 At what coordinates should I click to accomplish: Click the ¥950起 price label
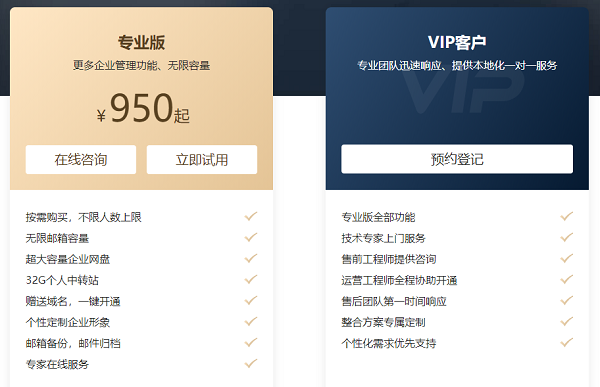pyautogui.click(x=143, y=108)
